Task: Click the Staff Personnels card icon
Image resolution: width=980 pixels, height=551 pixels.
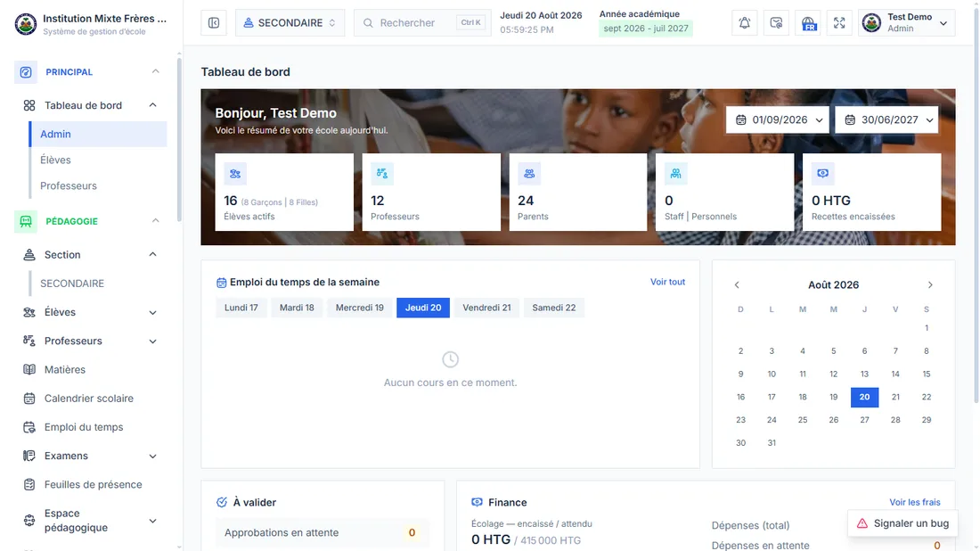Action: coord(675,174)
